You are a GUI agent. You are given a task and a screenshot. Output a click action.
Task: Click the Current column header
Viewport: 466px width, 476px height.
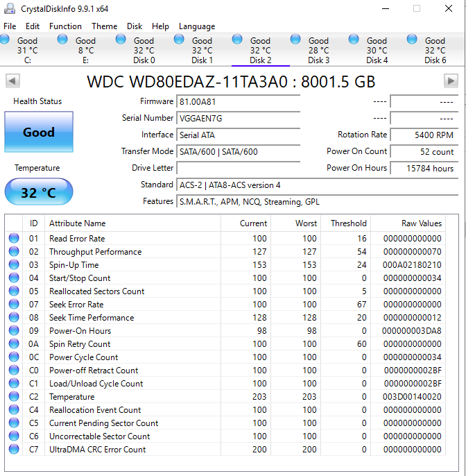[245, 223]
